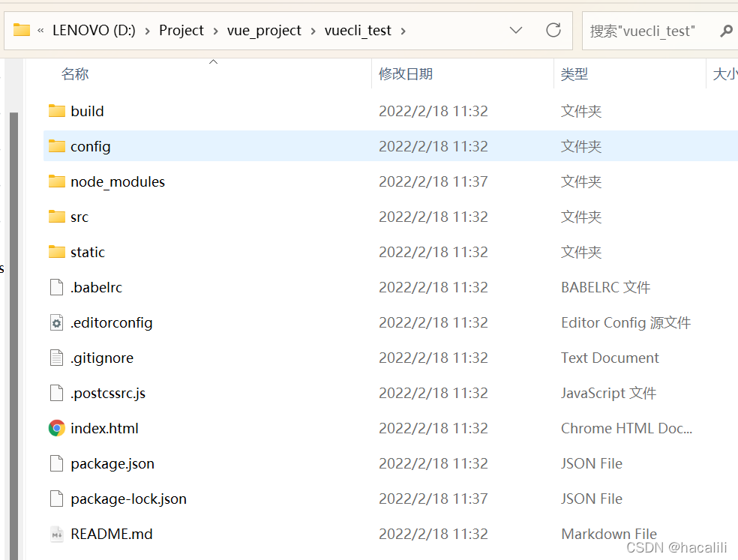This screenshot has height=560, width=738.
Task: Click the .babelrc file icon
Action: pyautogui.click(x=56, y=287)
